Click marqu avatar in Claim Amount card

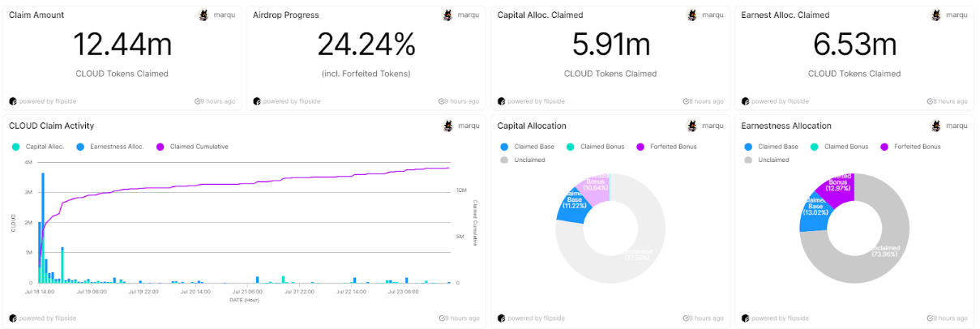tap(203, 15)
